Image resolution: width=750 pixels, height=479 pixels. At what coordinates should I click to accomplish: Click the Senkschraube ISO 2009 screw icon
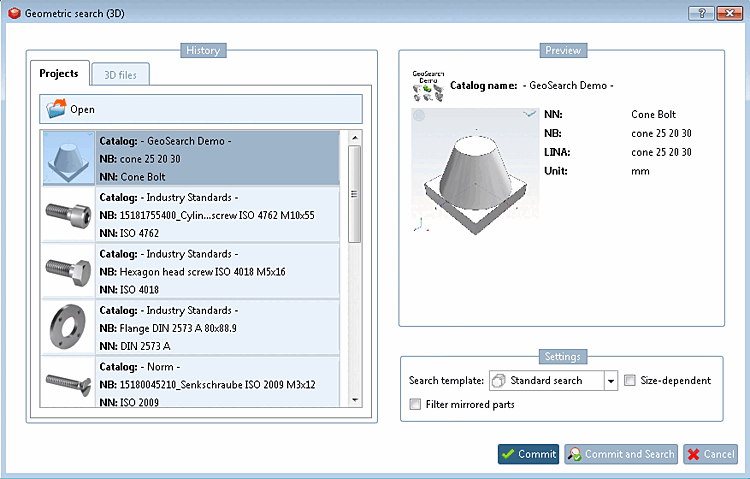point(68,383)
